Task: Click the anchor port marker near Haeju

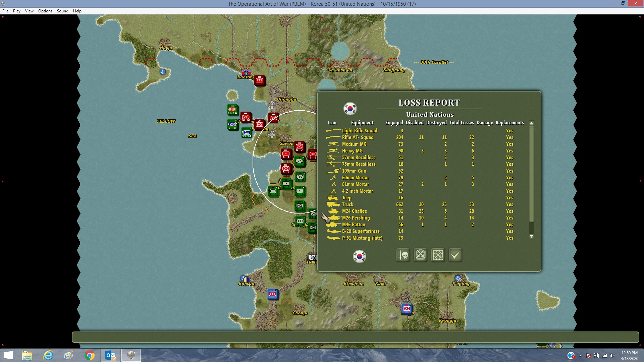Action: click(x=163, y=72)
